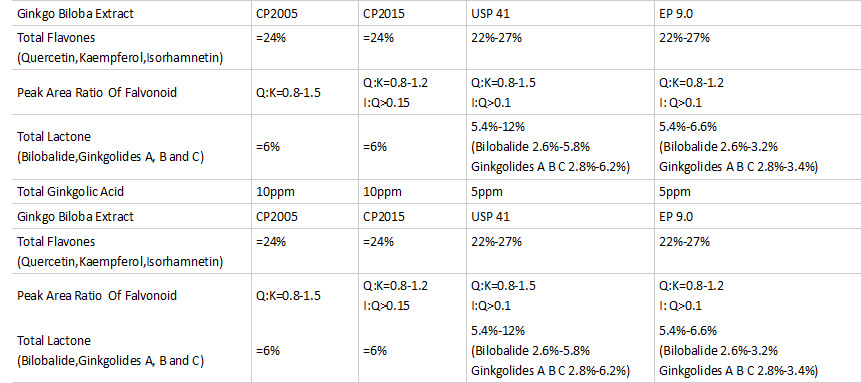Select the second Ginkgo Biloba Extract header cell

[75, 217]
